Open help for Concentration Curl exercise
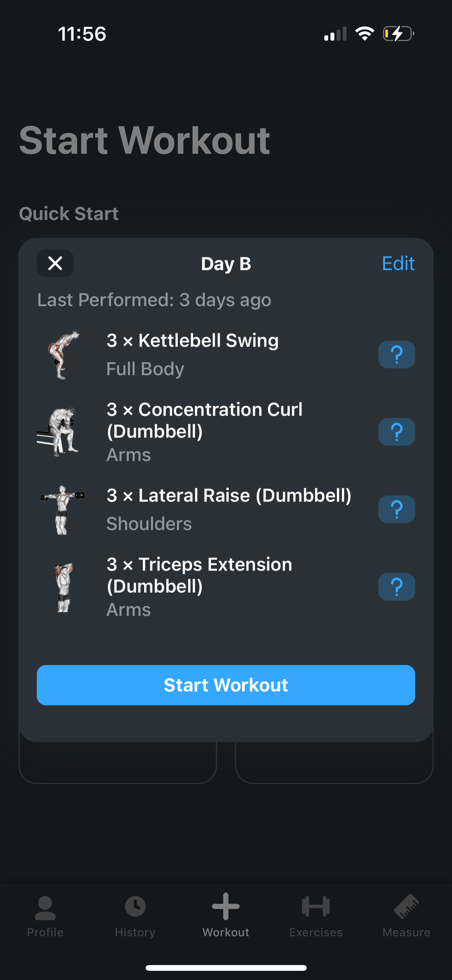This screenshot has width=452, height=980. tap(396, 432)
